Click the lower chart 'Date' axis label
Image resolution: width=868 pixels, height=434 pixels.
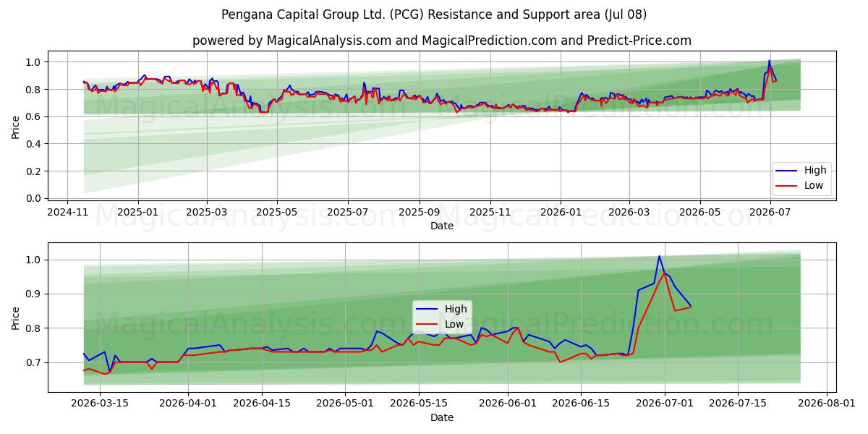[442, 417]
